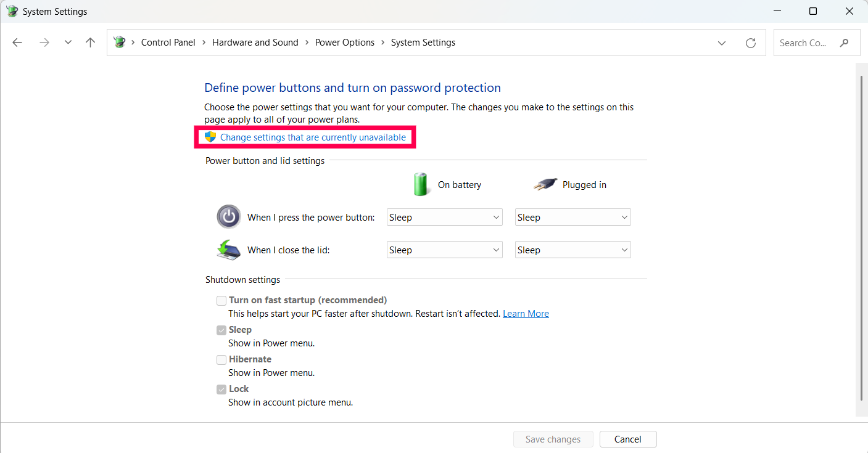Click the page heading "Define power buttons and turn on password protection"
This screenshot has width=868, height=453.
[x=352, y=88]
